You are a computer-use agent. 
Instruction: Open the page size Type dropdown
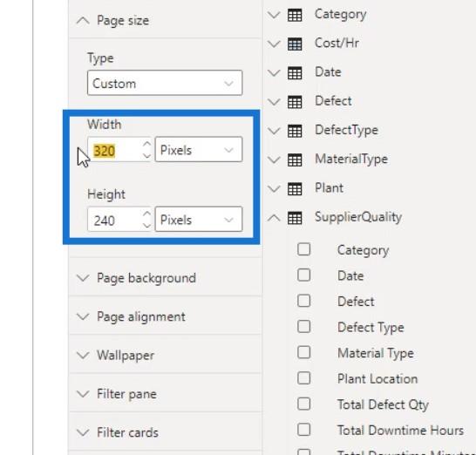[165, 83]
